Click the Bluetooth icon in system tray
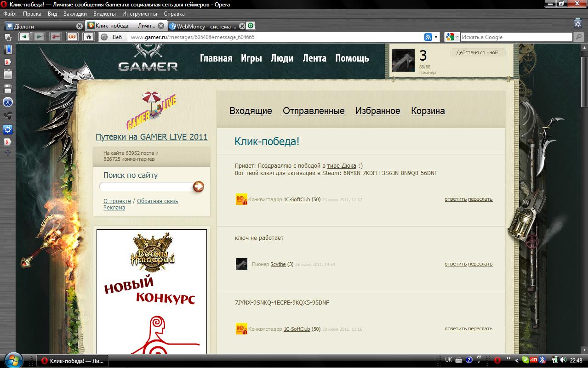 point(542,360)
